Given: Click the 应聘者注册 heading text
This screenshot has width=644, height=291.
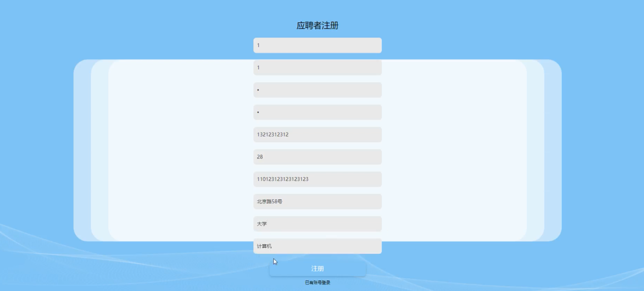Looking at the screenshot, I should tap(317, 26).
